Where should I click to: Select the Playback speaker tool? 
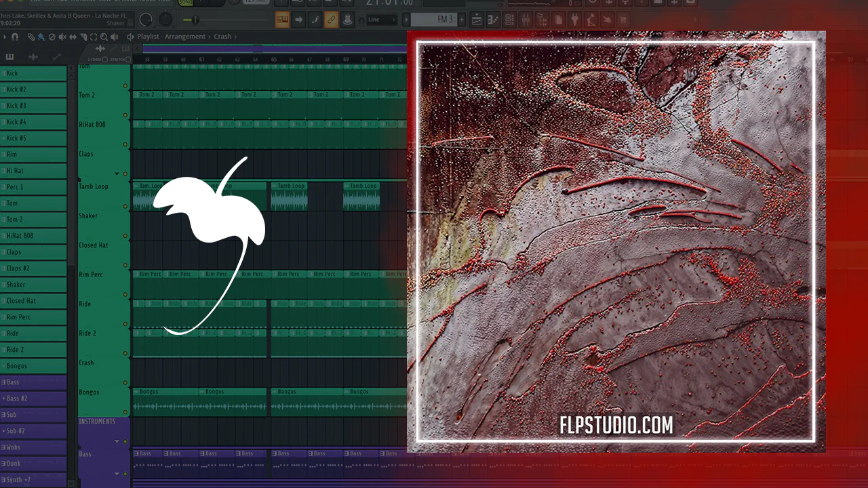(x=114, y=37)
